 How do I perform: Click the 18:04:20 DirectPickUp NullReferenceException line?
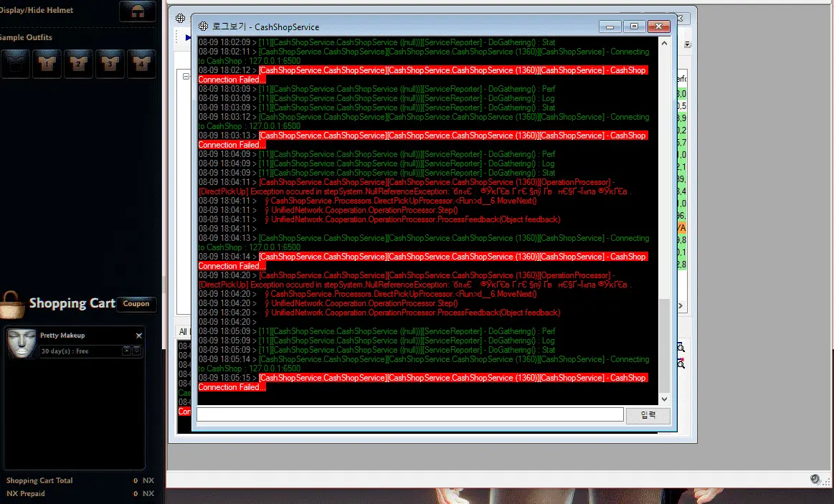point(415,280)
